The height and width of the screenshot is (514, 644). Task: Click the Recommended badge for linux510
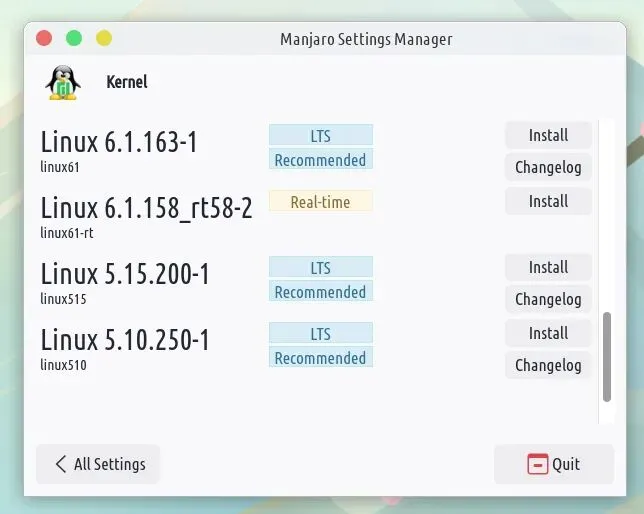click(x=321, y=357)
